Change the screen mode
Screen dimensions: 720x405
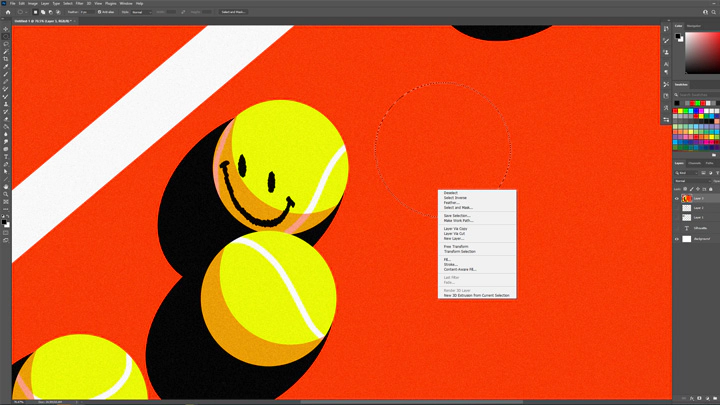coord(6,240)
